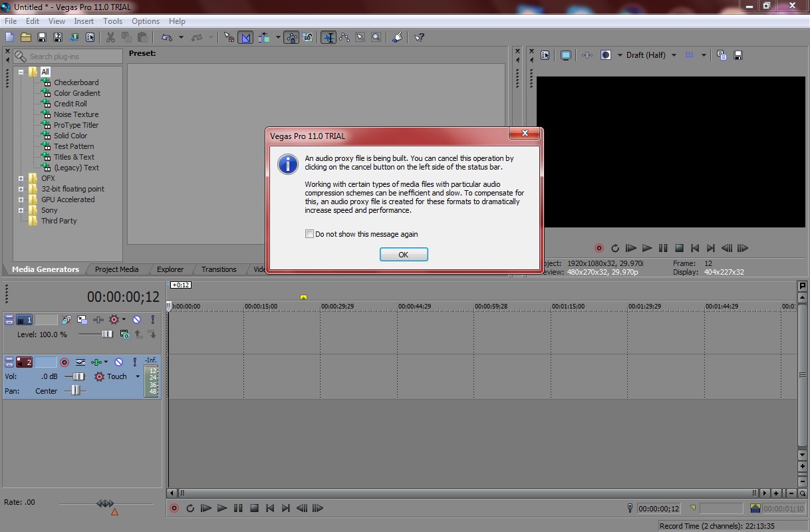Collapse the All plug-ins folder
Screen dimensions: 810x532
click(x=21, y=72)
